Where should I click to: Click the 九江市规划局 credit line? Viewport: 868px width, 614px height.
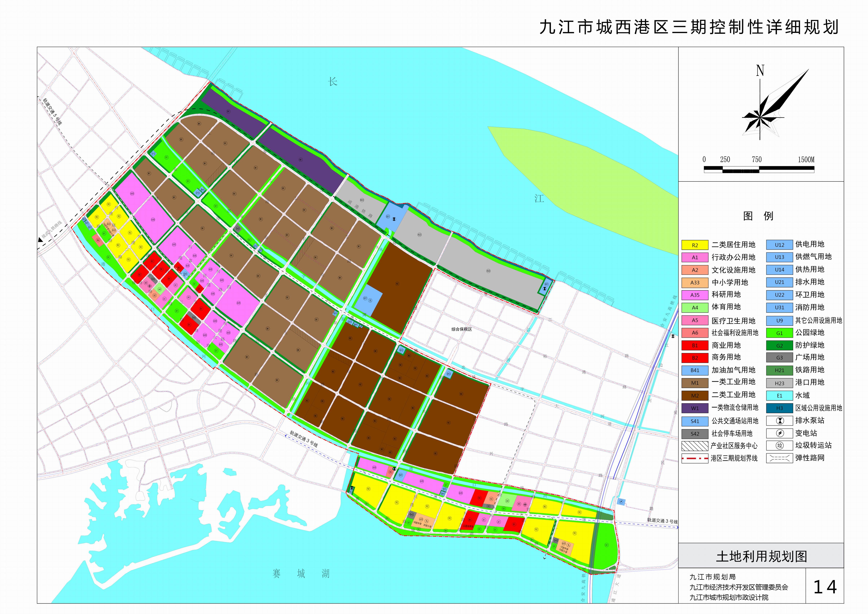pos(713,577)
